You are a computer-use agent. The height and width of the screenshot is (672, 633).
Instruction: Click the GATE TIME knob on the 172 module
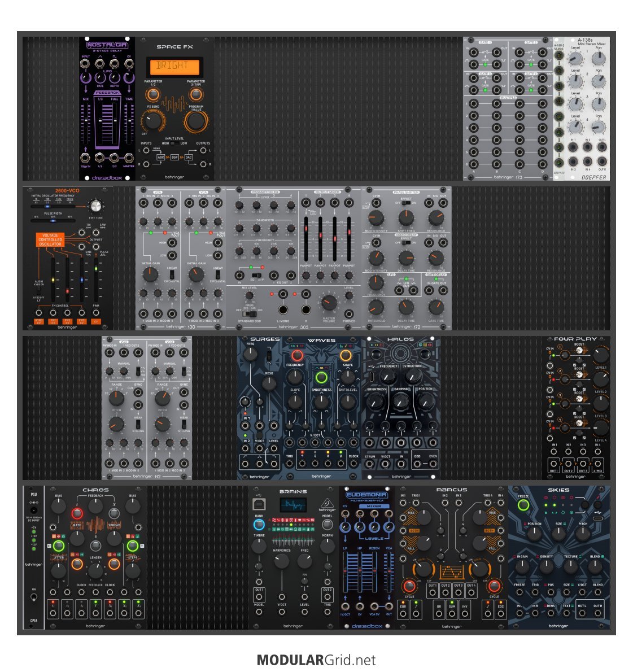click(x=436, y=307)
